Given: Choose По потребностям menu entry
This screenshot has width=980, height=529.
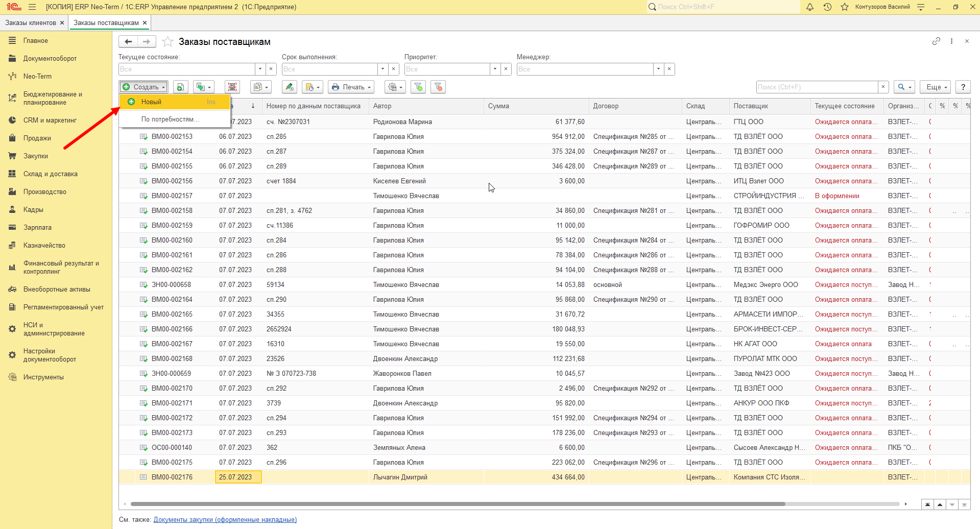Looking at the screenshot, I should click(x=174, y=119).
